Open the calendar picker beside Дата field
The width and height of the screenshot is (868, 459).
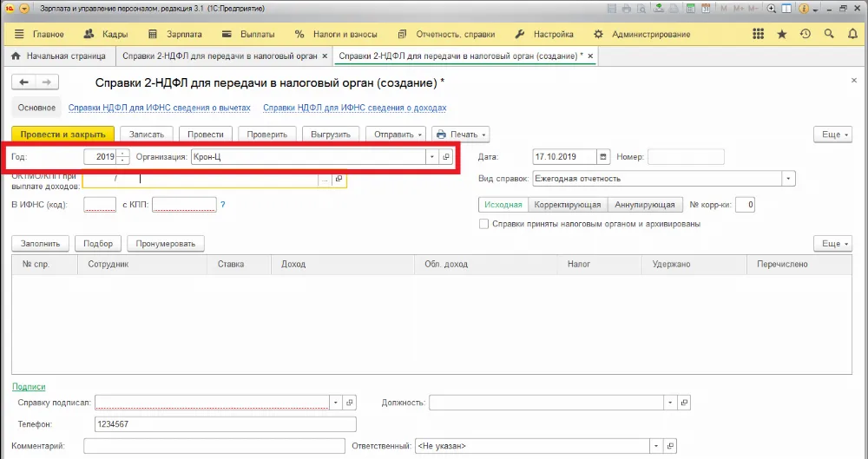[603, 157]
